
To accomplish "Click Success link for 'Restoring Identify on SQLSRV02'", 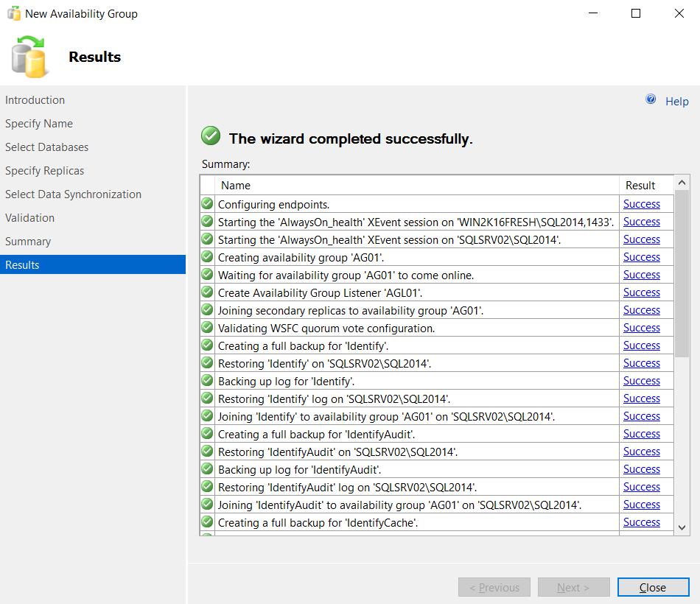I will click(x=641, y=362).
